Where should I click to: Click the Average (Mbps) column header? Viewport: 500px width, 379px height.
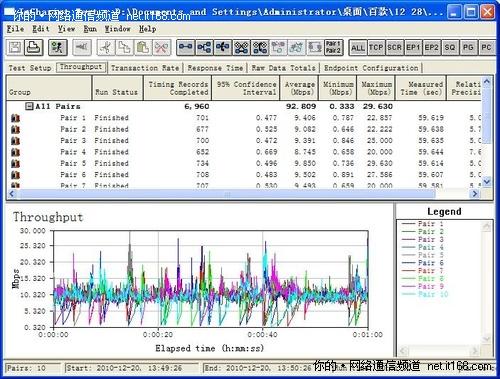tap(299, 88)
